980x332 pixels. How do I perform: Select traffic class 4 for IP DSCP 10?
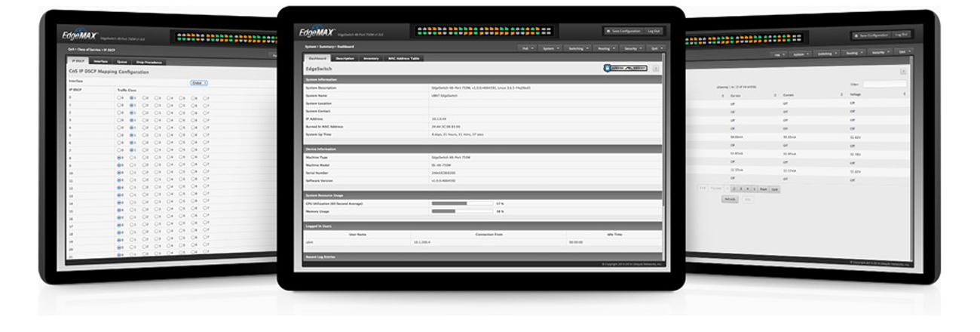(169, 172)
